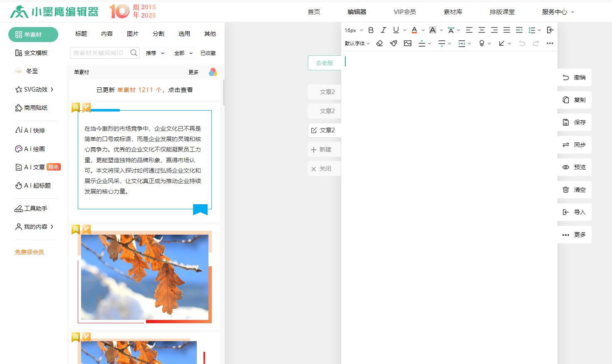Expand the 推荐 sort dropdown
This screenshot has height=364, width=612.
[155, 53]
